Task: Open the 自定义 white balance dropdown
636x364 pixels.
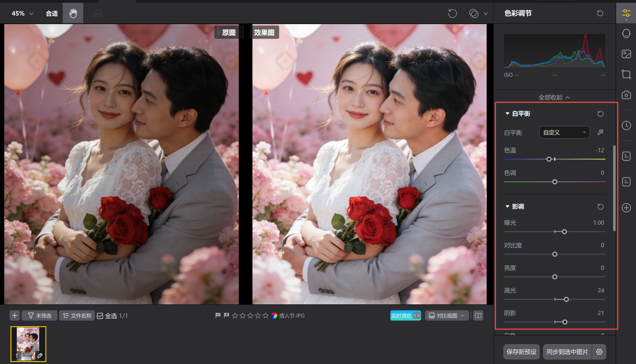Action: (564, 132)
